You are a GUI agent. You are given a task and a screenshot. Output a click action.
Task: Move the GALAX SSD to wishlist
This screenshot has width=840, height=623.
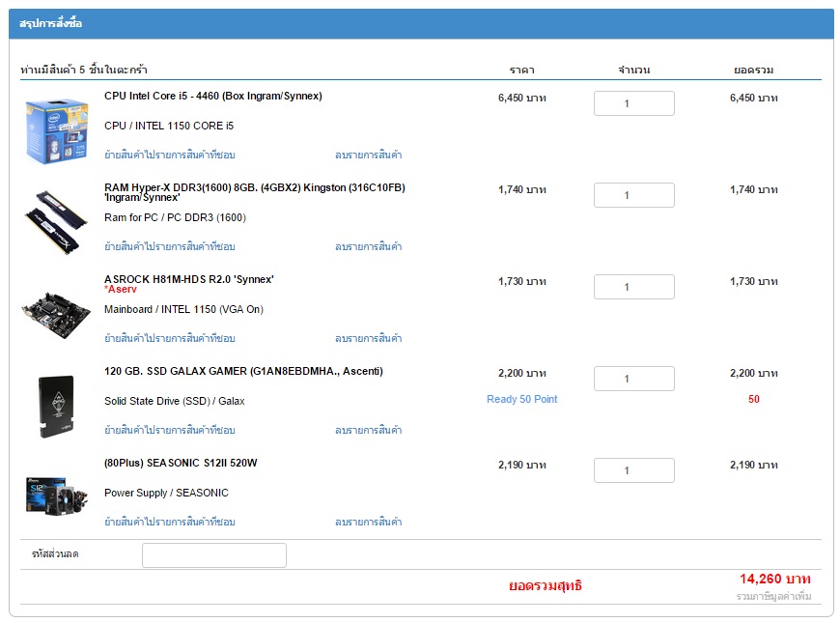click(x=170, y=430)
